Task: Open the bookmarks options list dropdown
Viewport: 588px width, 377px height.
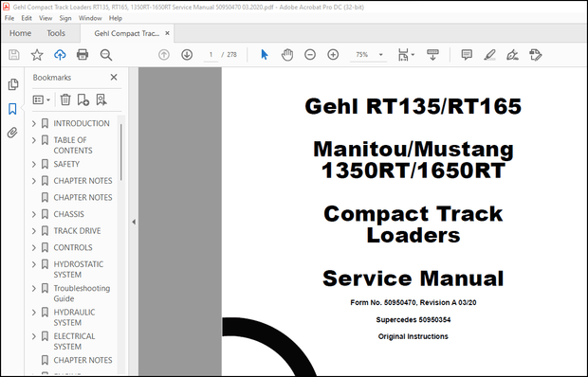Action: coord(42,99)
